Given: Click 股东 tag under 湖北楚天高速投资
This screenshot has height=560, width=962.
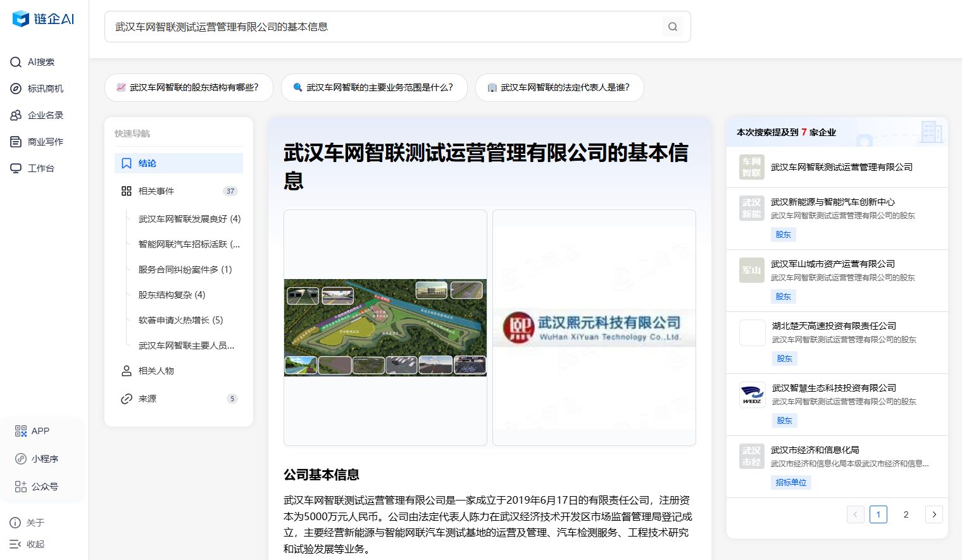Looking at the screenshot, I should click(785, 359).
